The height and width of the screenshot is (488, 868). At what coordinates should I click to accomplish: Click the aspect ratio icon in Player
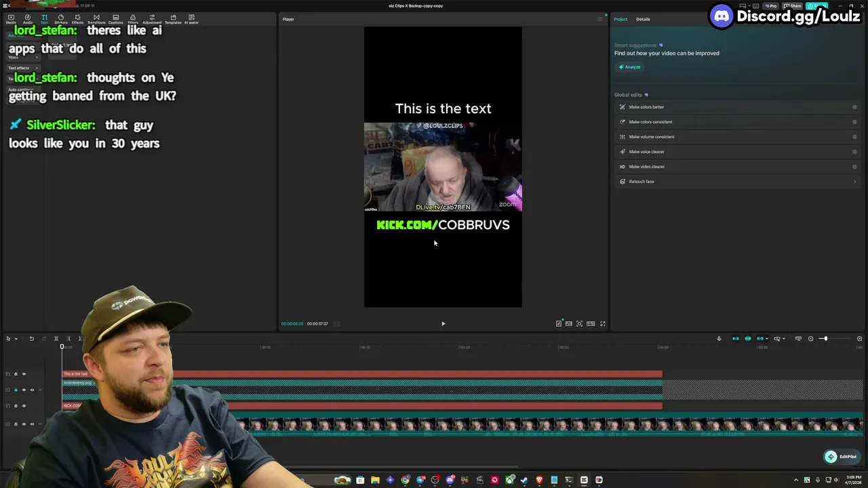pyautogui.click(x=591, y=323)
